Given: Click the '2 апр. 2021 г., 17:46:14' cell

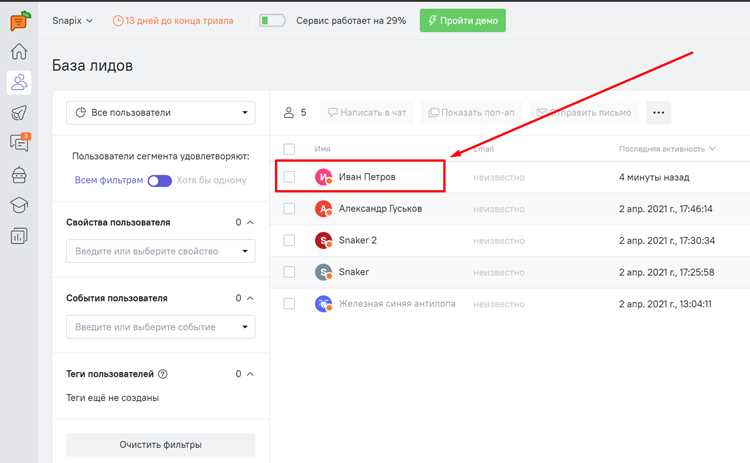Looking at the screenshot, I should [665, 209].
